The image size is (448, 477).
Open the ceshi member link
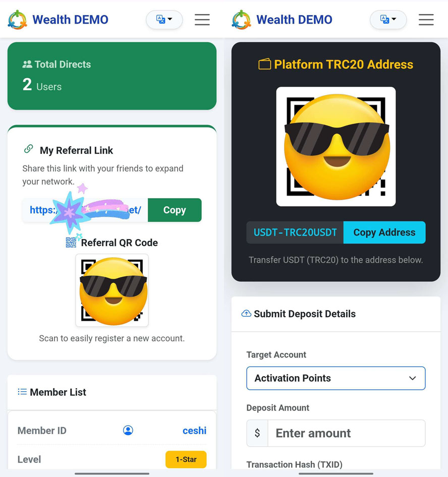194,431
